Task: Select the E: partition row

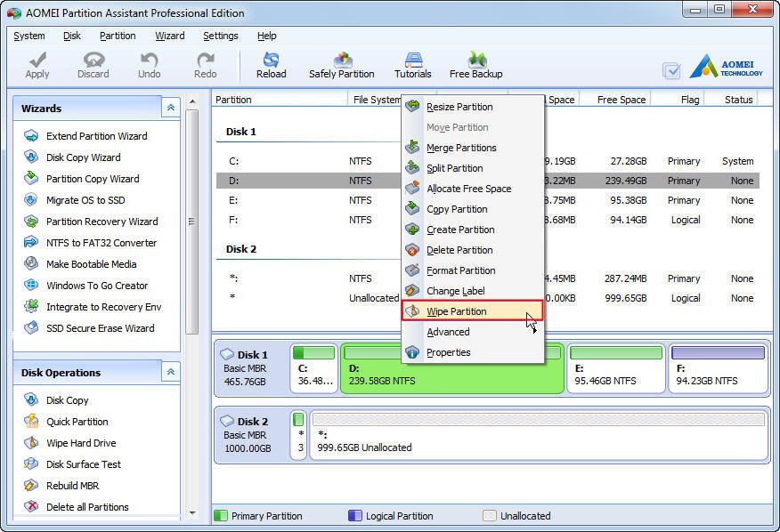Action: pyautogui.click(x=488, y=200)
